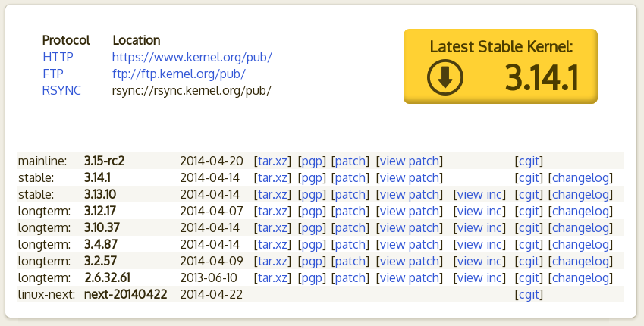
Task: Open cgit link for mainline 3.15-rc2
Action: click(x=529, y=161)
